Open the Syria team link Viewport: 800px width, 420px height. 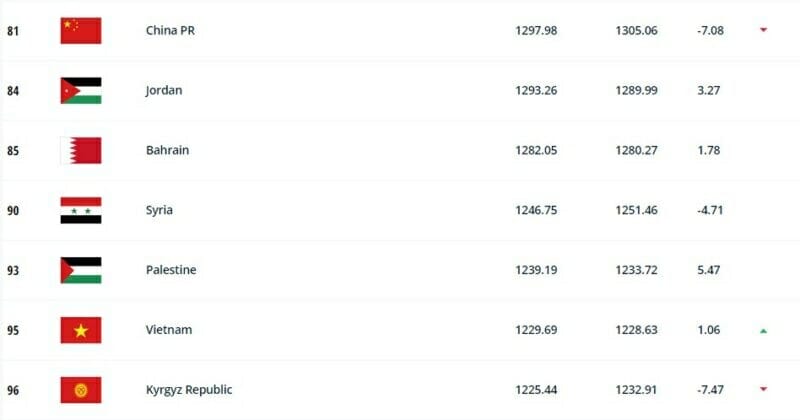click(x=159, y=210)
